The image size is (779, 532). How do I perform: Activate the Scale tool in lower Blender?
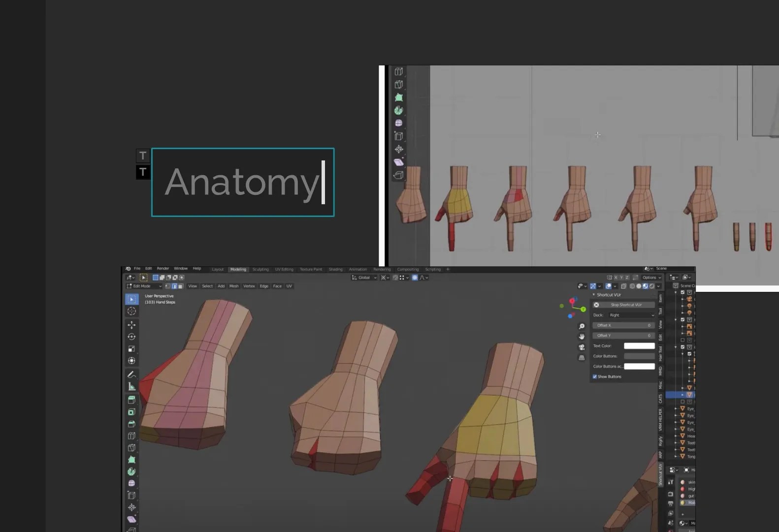[131, 348]
